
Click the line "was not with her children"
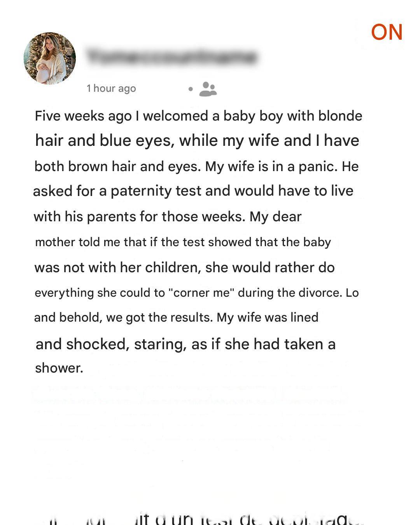click(184, 268)
